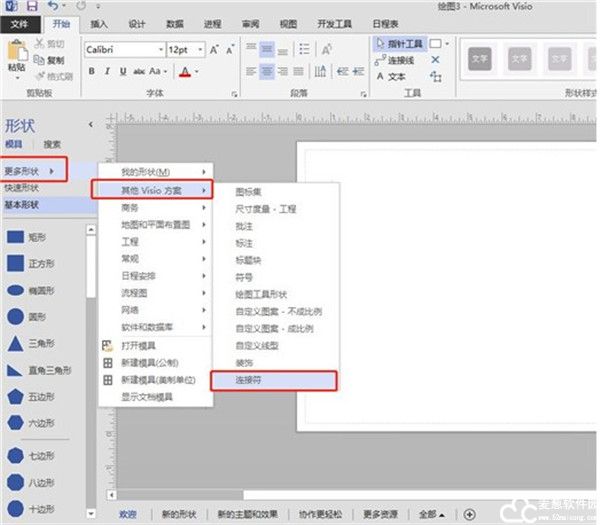Toggle italic text formatting
The image size is (600, 525).
pyautogui.click(x=107, y=72)
